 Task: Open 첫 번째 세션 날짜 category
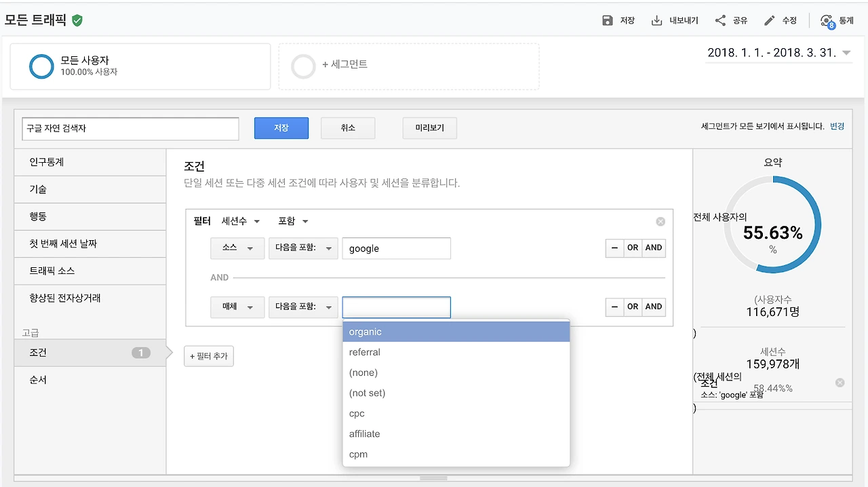click(90, 243)
